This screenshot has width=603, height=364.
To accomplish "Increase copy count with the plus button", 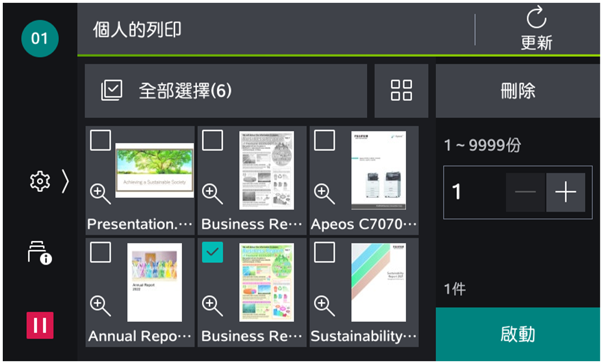I will 566,192.
